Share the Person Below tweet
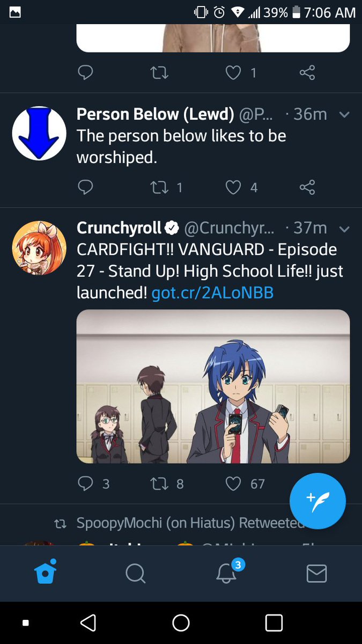This screenshot has height=644, width=362. pos(307,187)
